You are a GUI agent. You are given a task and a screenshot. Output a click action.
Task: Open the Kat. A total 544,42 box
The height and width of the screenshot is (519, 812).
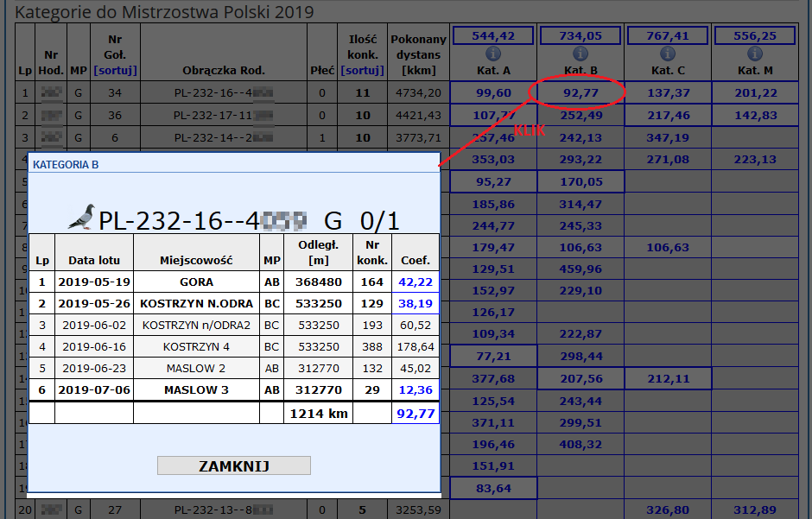pyautogui.click(x=493, y=35)
